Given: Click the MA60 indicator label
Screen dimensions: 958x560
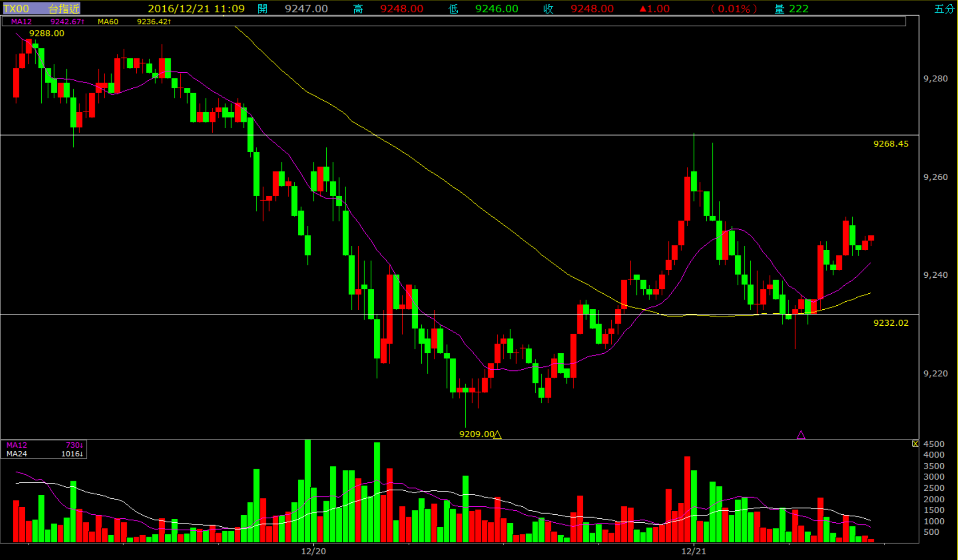Looking at the screenshot, I should [x=108, y=21].
